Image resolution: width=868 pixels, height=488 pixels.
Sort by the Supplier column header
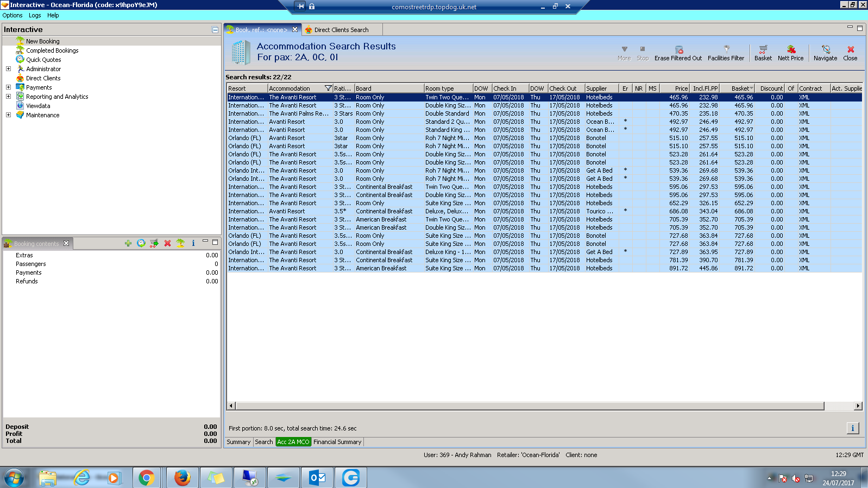tap(602, 88)
